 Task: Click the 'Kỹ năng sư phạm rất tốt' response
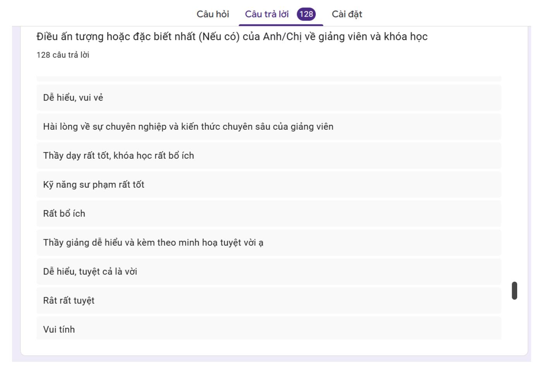(94, 185)
